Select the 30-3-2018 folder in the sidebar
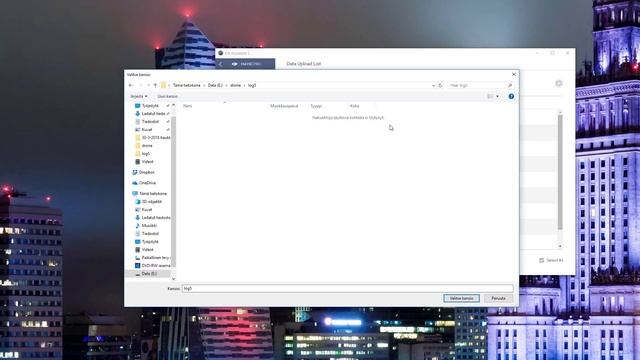This screenshot has width=640, height=360. (x=153, y=138)
